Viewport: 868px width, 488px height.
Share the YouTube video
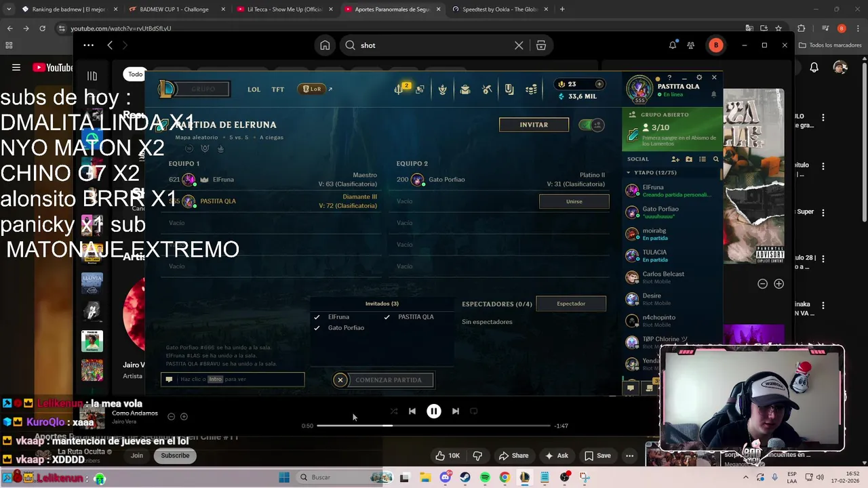(x=513, y=455)
